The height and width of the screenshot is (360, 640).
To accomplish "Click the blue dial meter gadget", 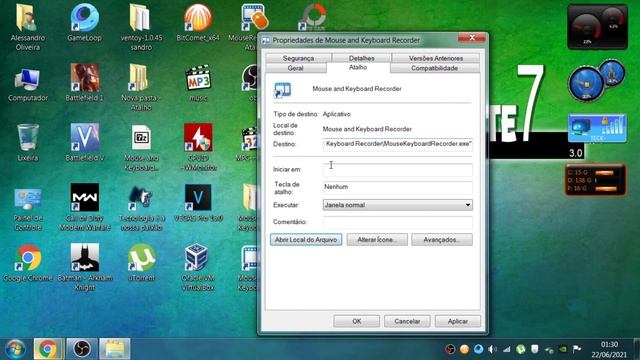I will pos(596,80).
